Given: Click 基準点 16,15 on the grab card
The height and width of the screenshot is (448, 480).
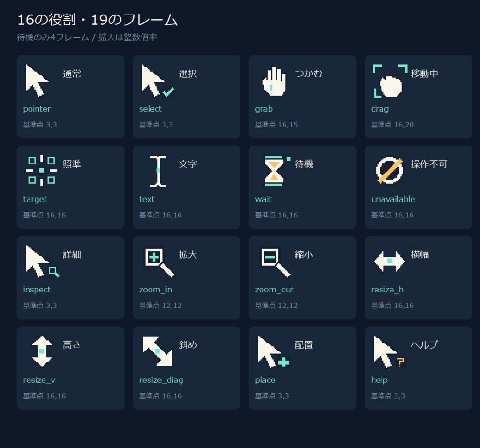Looking at the screenshot, I should coord(277,125).
